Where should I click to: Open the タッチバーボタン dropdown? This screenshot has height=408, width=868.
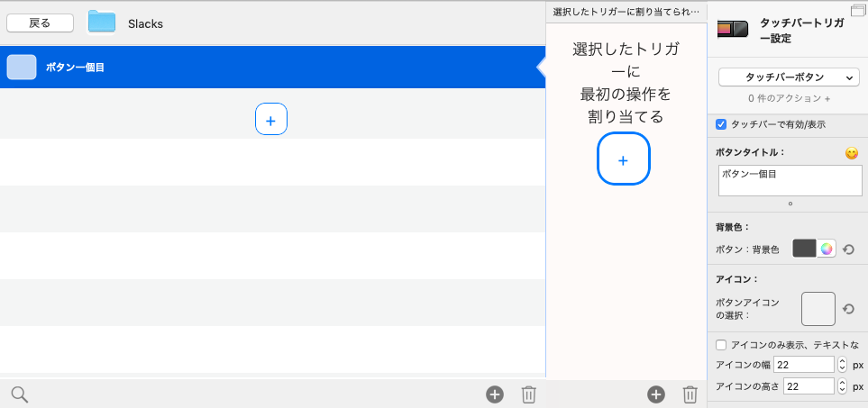click(x=789, y=77)
